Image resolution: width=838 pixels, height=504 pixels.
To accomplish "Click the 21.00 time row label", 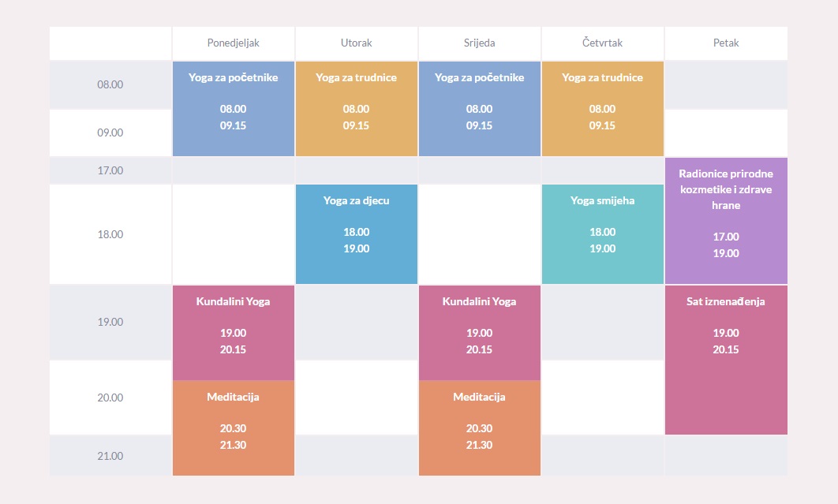I will pos(110,456).
